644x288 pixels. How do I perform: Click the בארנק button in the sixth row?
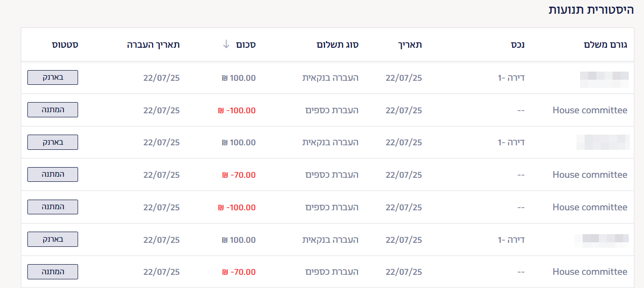[53, 239]
